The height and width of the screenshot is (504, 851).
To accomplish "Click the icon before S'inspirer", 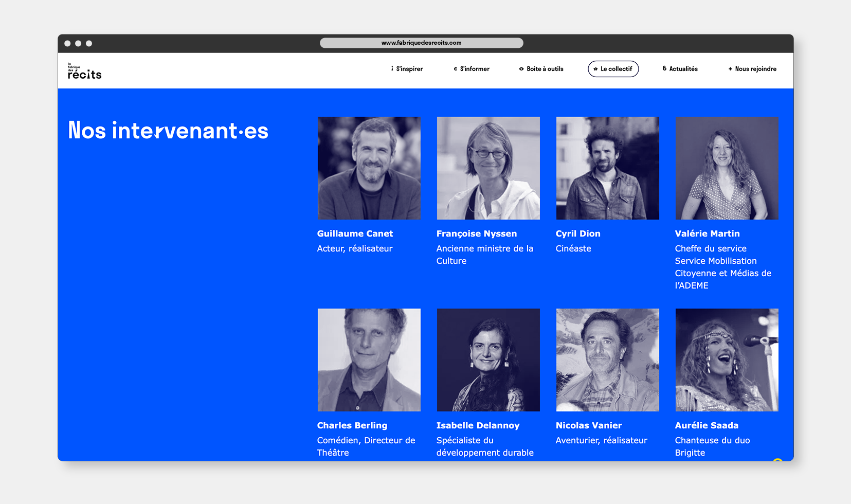I will 392,68.
